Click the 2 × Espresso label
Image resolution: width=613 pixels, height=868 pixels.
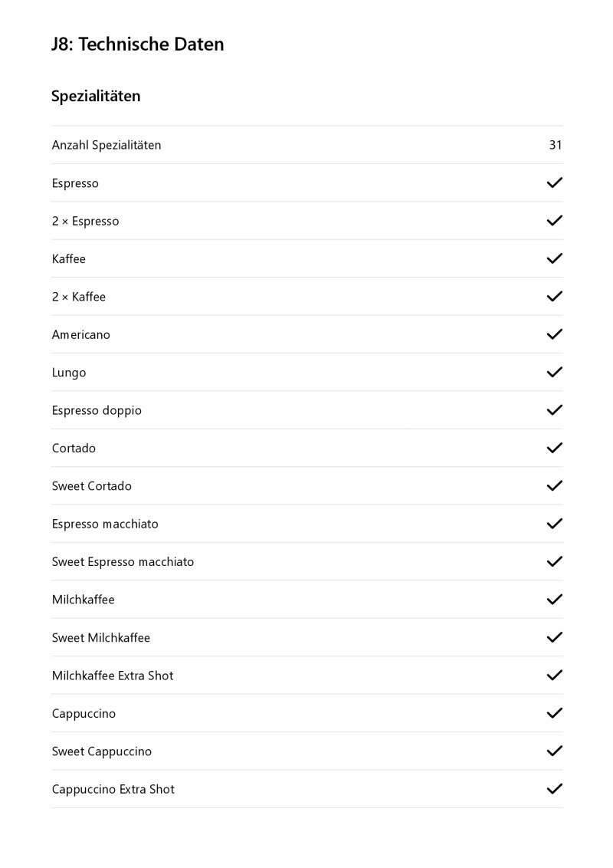tap(86, 221)
